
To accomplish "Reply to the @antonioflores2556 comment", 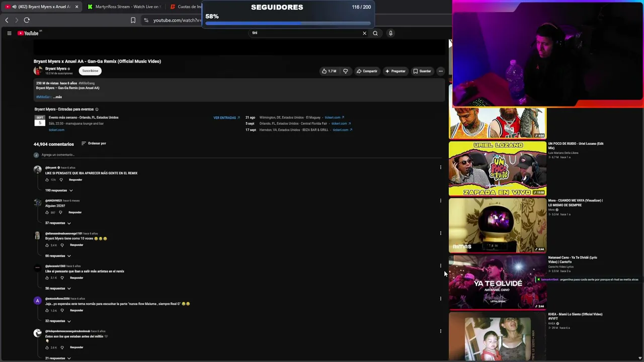I will click(x=76, y=311).
